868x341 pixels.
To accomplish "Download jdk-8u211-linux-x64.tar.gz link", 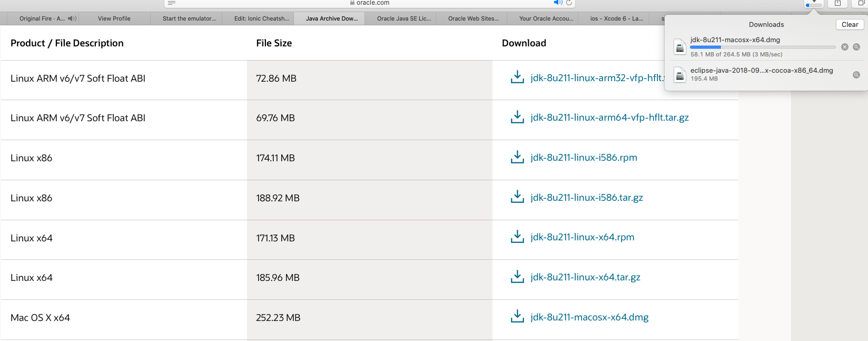I will click(x=585, y=277).
